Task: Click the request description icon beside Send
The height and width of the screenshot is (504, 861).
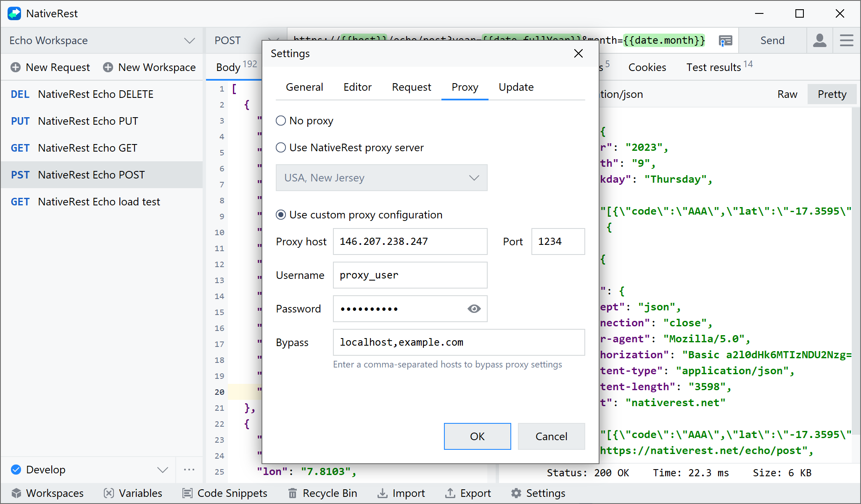Action: tap(725, 40)
